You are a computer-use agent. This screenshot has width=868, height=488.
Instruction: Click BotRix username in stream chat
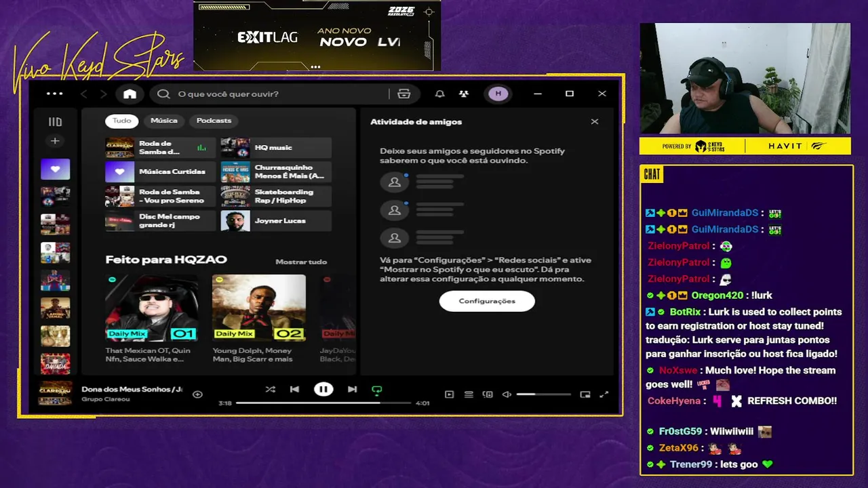click(x=685, y=312)
